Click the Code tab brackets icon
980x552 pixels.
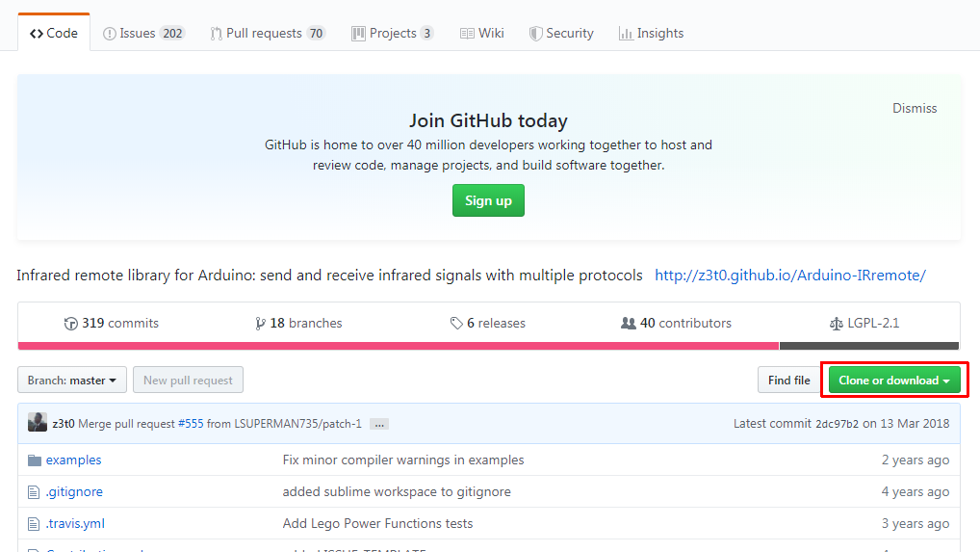(x=37, y=34)
